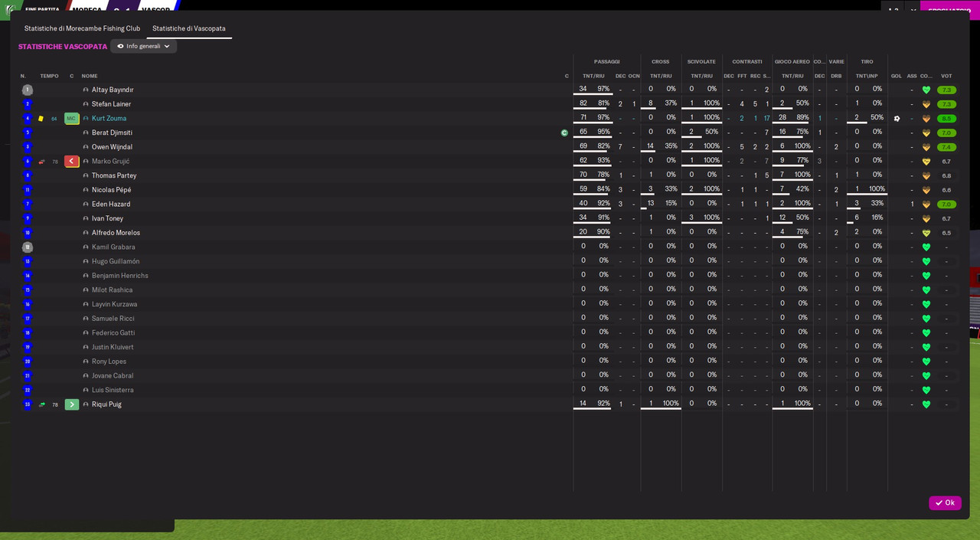Click Berat Djimsiti's captain badge icon
This screenshot has height=540, width=980.
click(x=564, y=133)
